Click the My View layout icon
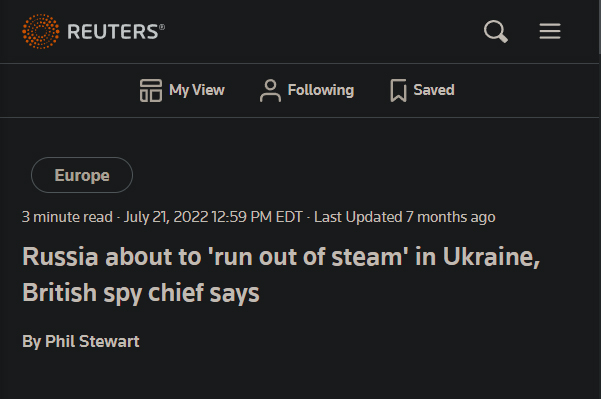 (151, 90)
